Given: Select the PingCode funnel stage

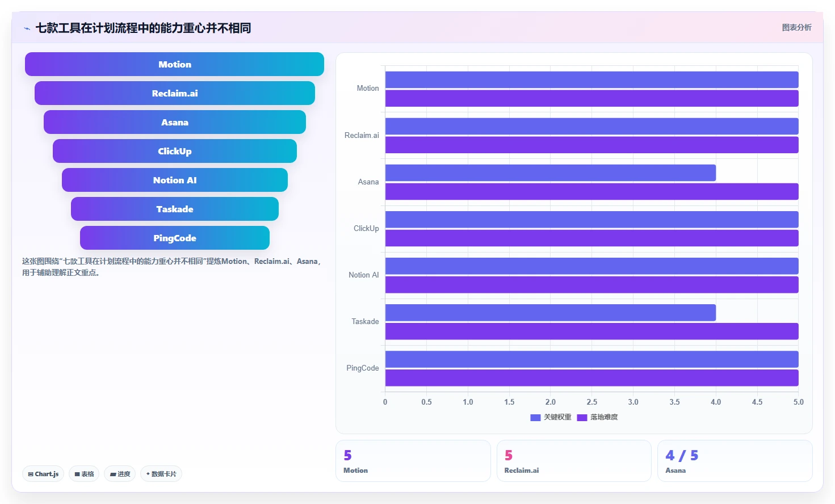Looking at the screenshot, I should coord(174,238).
